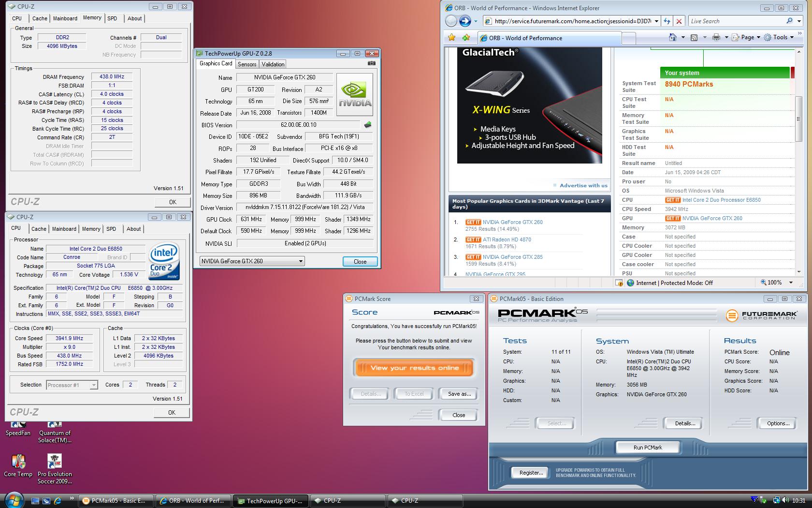Open the Live Search options dropdown arrow

pos(799,21)
